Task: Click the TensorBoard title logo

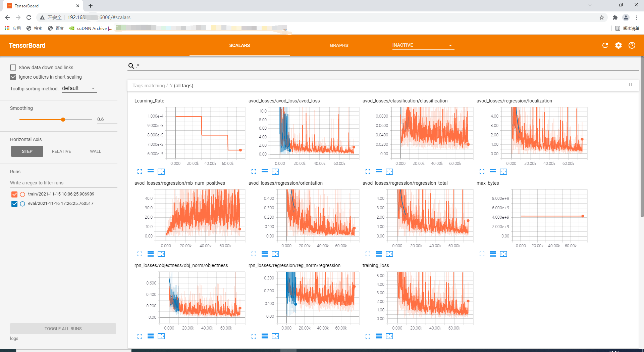Action: point(27,45)
